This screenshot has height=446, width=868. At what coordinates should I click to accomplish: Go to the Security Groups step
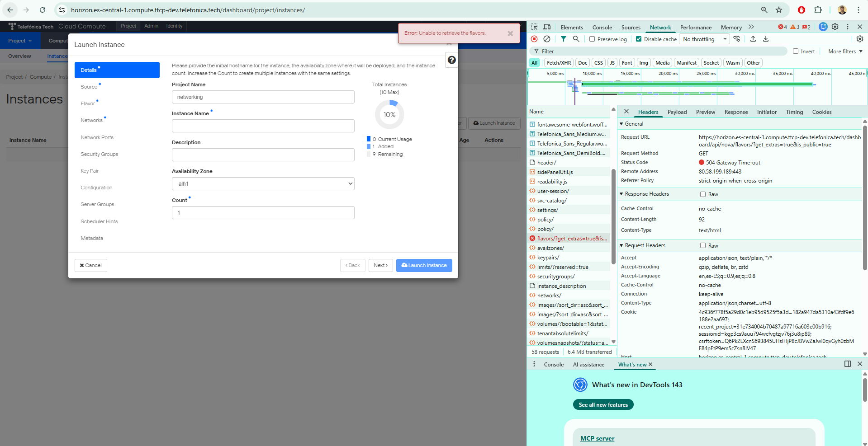tap(100, 154)
